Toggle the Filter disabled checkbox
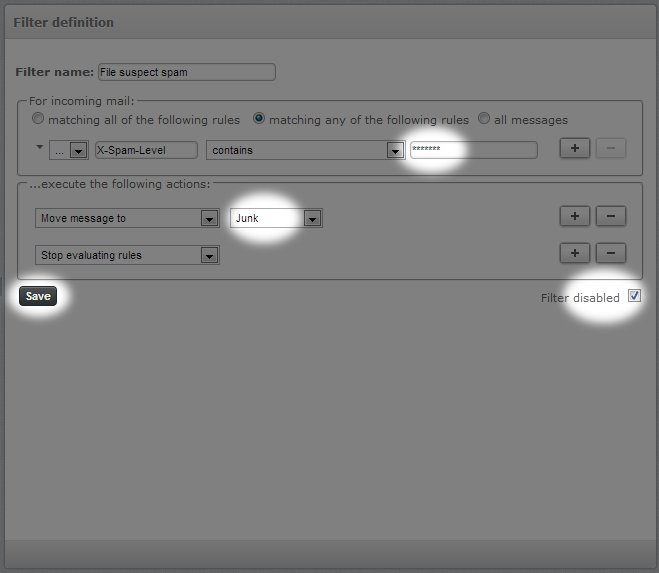The height and width of the screenshot is (573, 659). click(634, 296)
